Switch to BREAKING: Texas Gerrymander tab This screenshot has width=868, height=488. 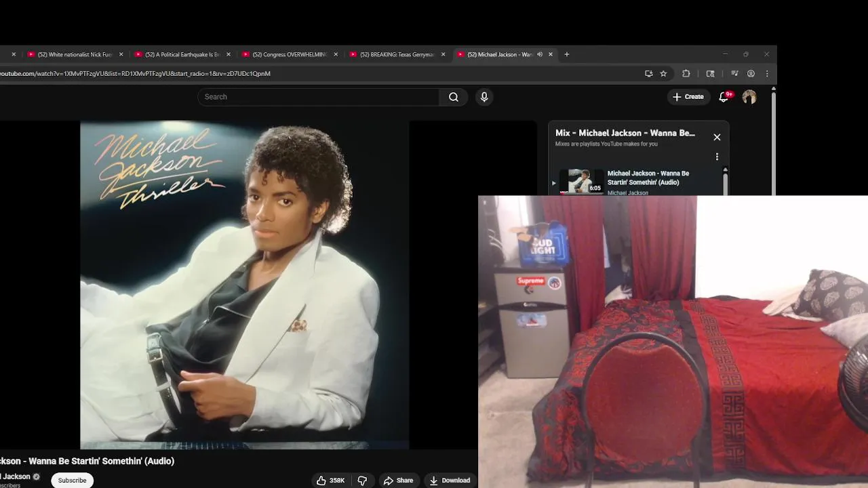396,54
